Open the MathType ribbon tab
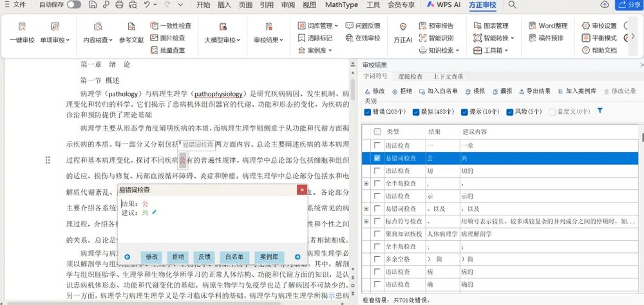Image resolution: width=644 pixels, height=305 pixels. [x=341, y=5]
